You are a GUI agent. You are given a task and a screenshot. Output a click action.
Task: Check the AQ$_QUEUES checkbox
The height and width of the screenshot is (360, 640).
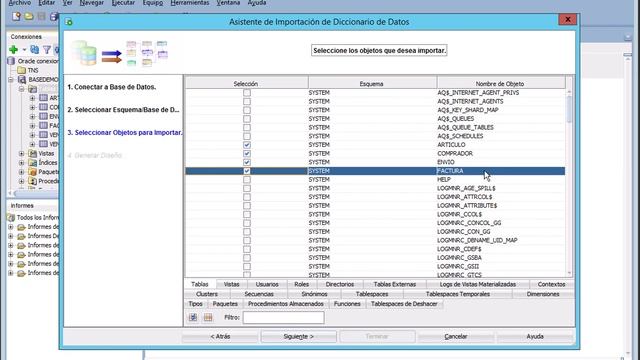coord(247,119)
